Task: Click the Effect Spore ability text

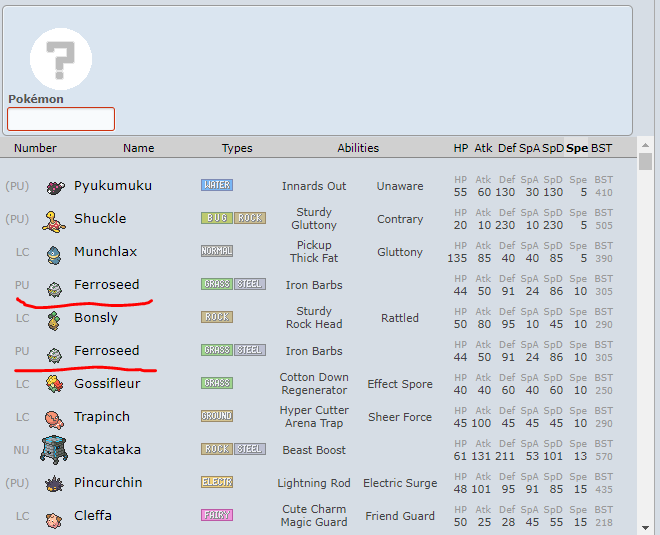Action: 400,384
